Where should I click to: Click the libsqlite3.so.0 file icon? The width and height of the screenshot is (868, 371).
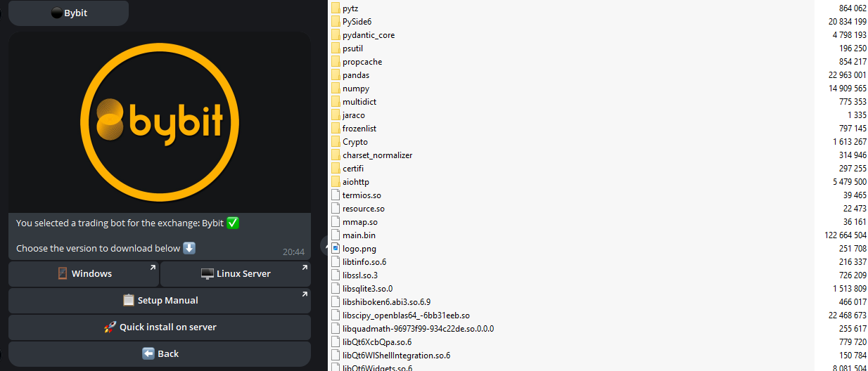coord(336,289)
